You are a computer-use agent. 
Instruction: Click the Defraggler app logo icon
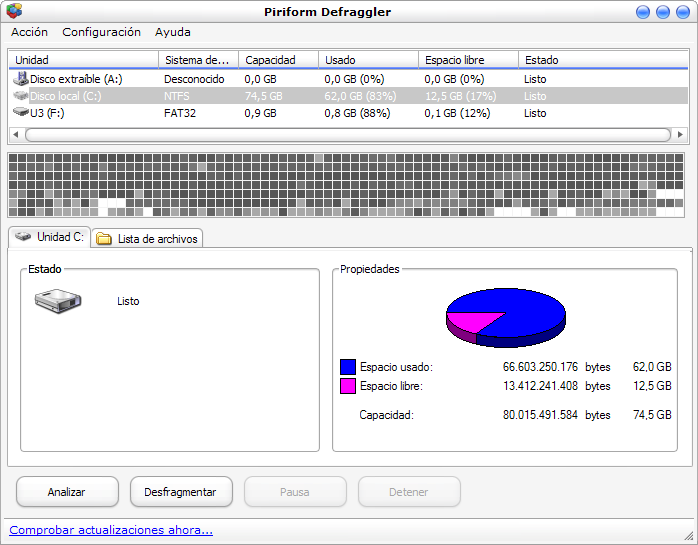tap(14, 12)
